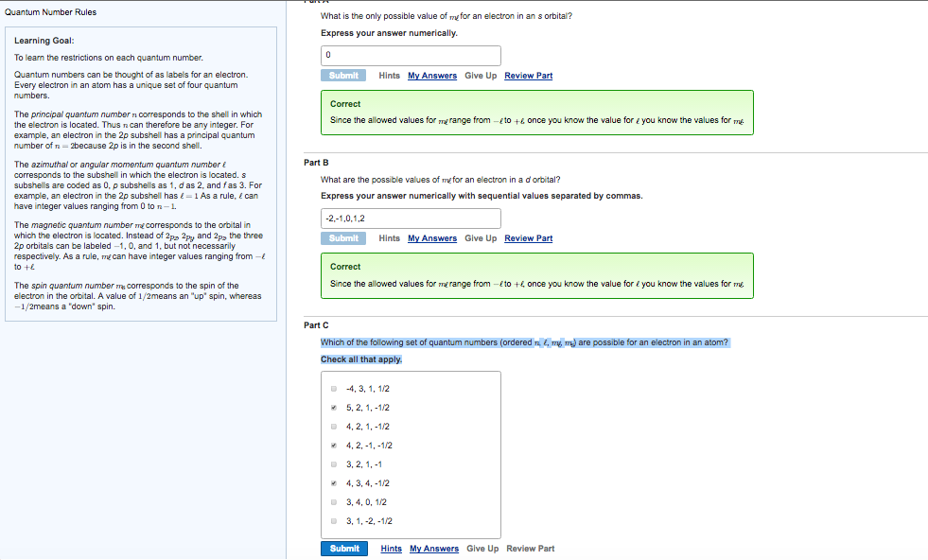
Task: Open Review Part for Part B
Action: [528, 237]
